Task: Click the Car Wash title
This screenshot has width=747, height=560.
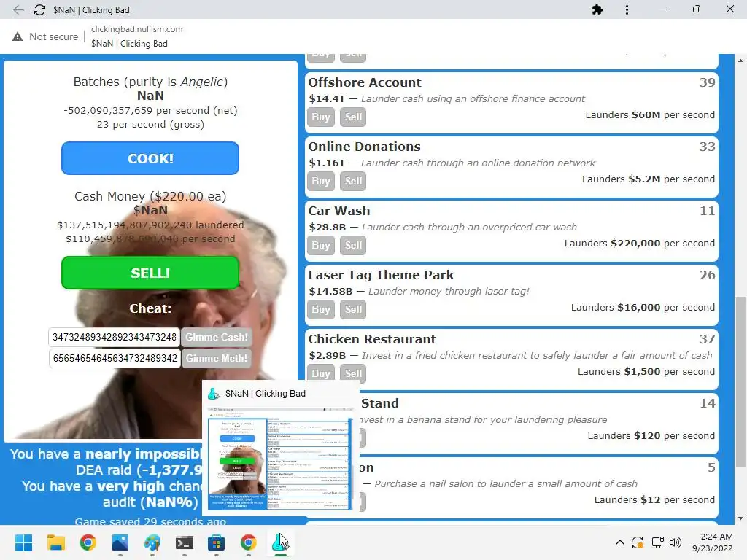Action: pyautogui.click(x=339, y=211)
